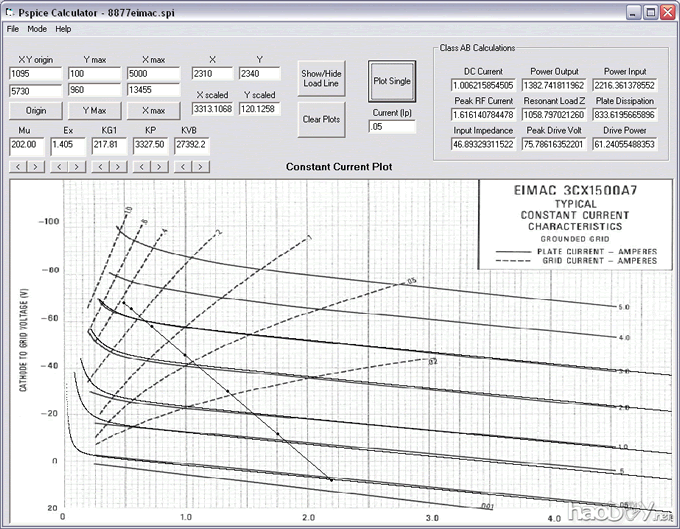Open the Help menu
The image size is (680, 529).
[x=63, y=29]
